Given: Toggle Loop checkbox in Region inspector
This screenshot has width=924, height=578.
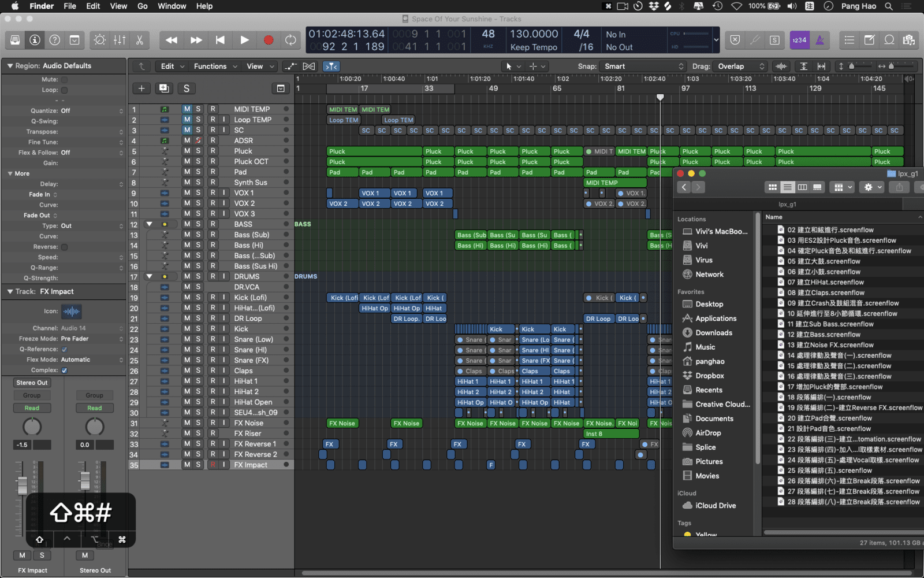Looking at the screenshot, I should point(64,90).
